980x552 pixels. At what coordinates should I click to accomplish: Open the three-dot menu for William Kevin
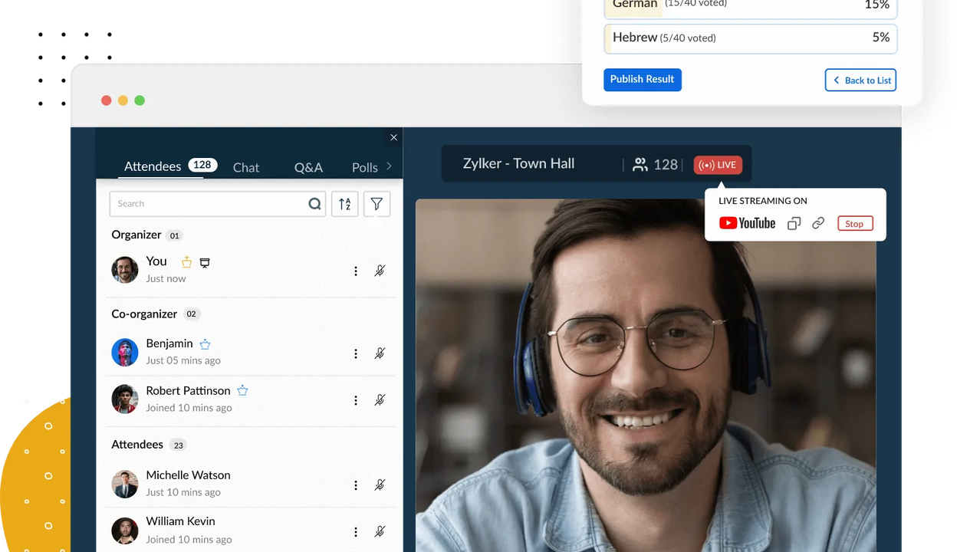(x=356, y=532)
